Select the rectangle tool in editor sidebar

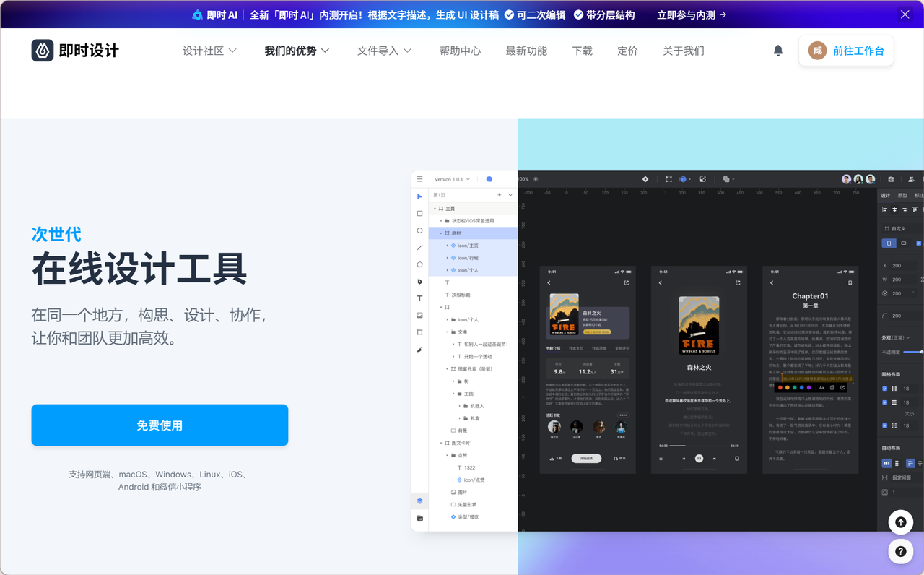point(419,214)
